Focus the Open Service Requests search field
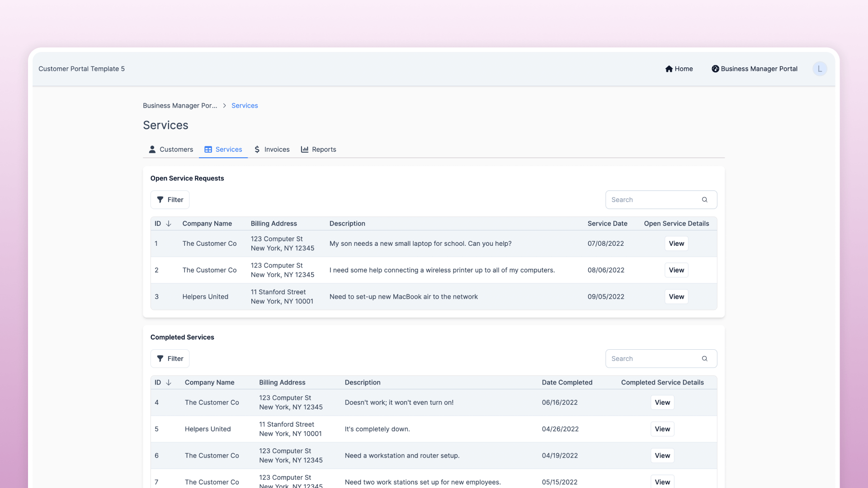 tap(651, 200)
